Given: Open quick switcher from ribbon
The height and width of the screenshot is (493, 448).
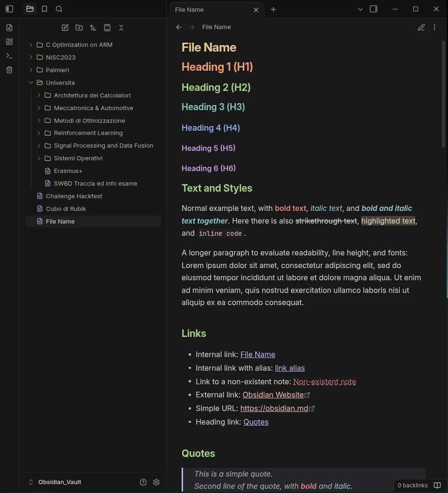Looking at the screenshot, I should click(x=9, y=28).
